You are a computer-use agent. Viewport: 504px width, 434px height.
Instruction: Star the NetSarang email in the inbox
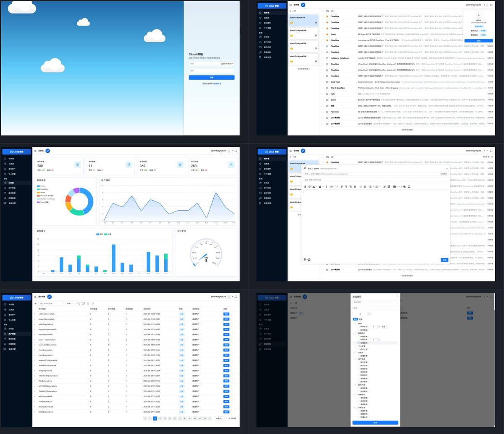tap(327, 58)
